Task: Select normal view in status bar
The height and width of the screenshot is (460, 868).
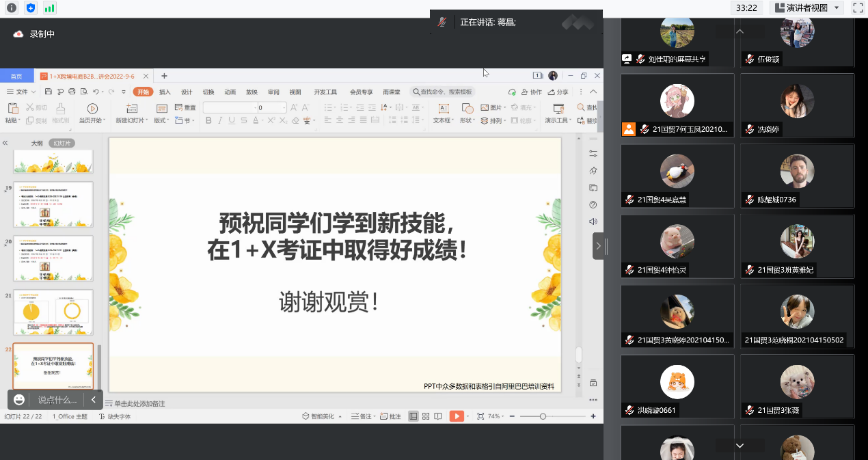Action: coord(413,416)
